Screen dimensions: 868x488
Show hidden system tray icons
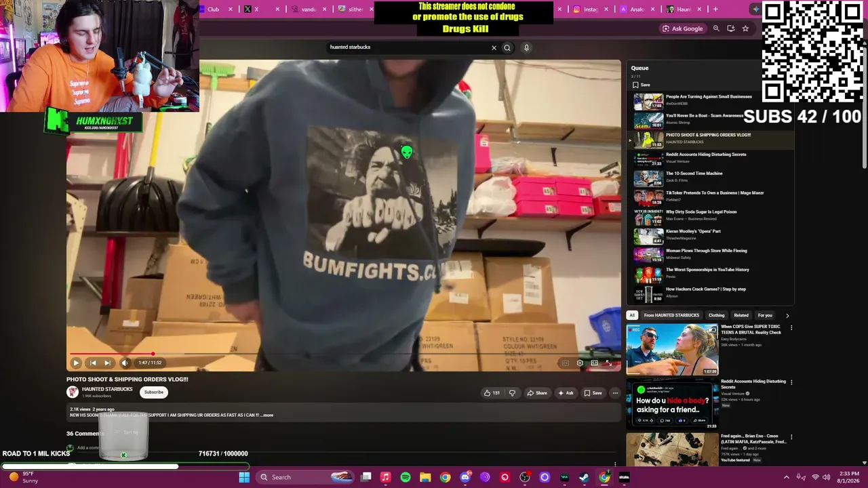[787, 477]
